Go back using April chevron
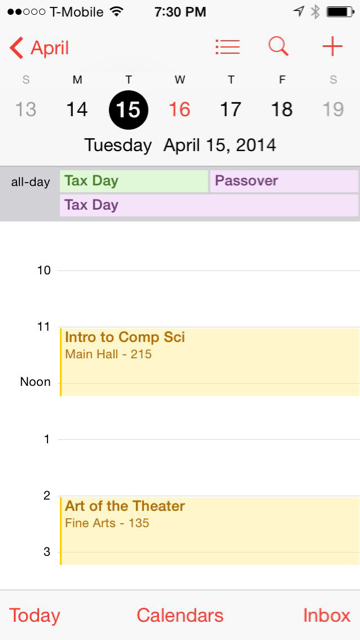 (39, 48)
